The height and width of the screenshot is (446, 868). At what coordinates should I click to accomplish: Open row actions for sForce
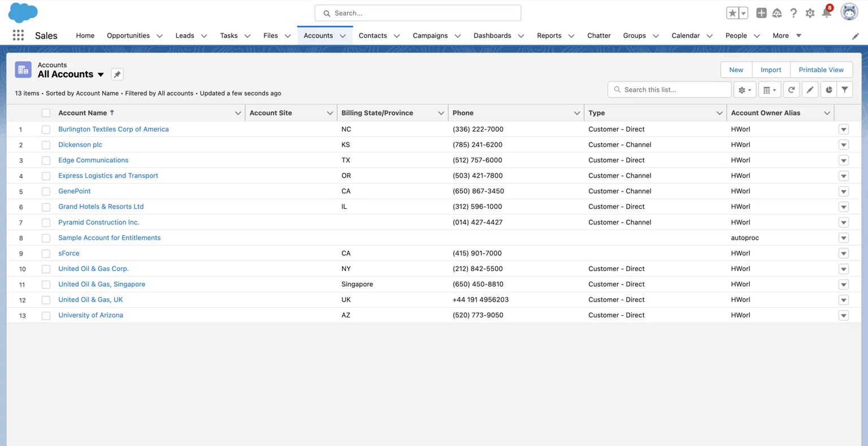(843, 253)
